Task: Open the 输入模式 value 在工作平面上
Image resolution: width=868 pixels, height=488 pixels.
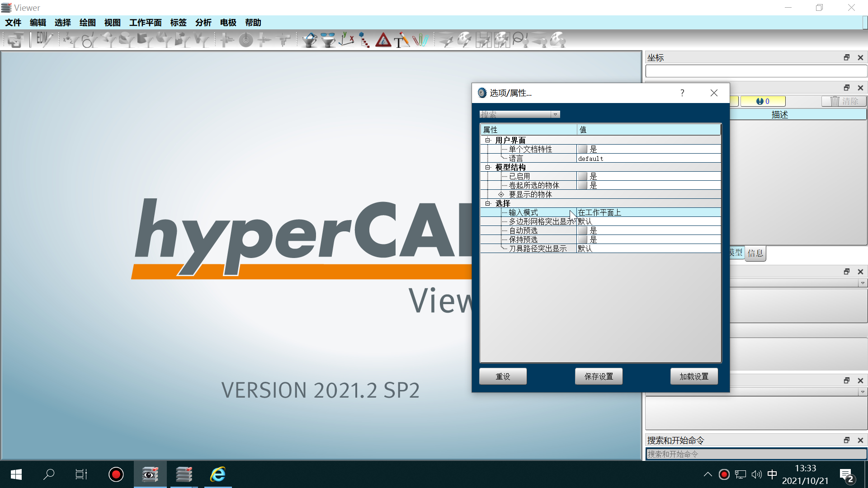Action: (648, 212)
